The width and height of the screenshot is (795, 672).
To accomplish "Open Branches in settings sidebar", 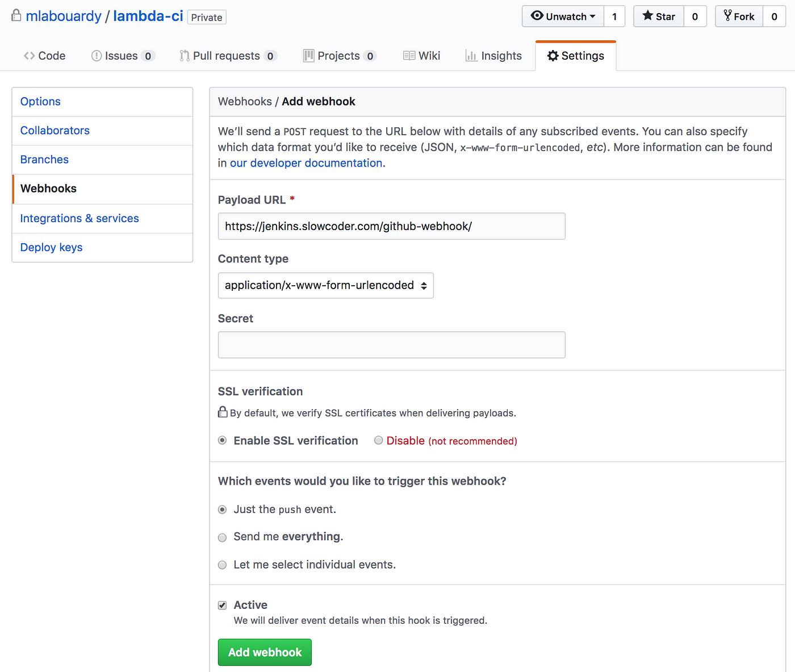I will tap(102, 160).
